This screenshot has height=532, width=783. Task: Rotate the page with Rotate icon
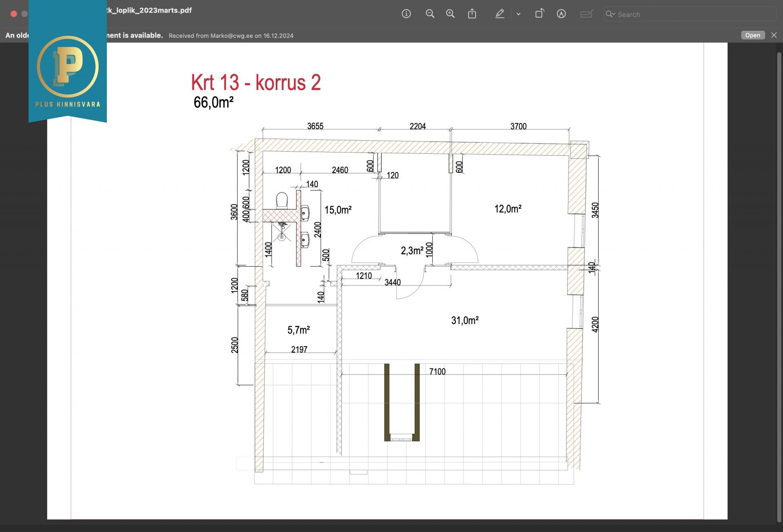(539, 14)
